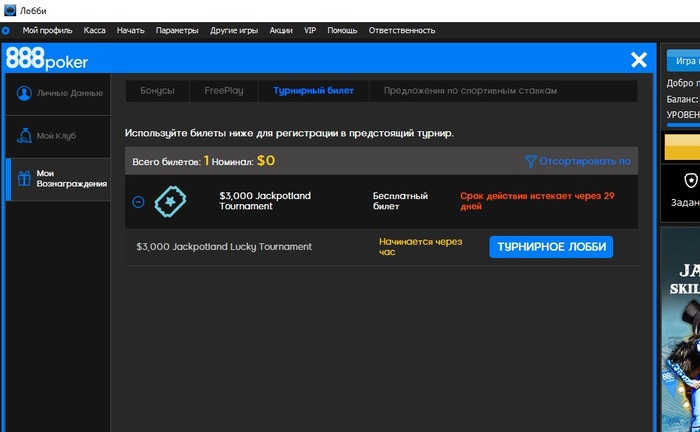Click the ТУРНИРНОЕ ЛОББИ button
Screen dimensions: 700x432
(x=551, y=247)
